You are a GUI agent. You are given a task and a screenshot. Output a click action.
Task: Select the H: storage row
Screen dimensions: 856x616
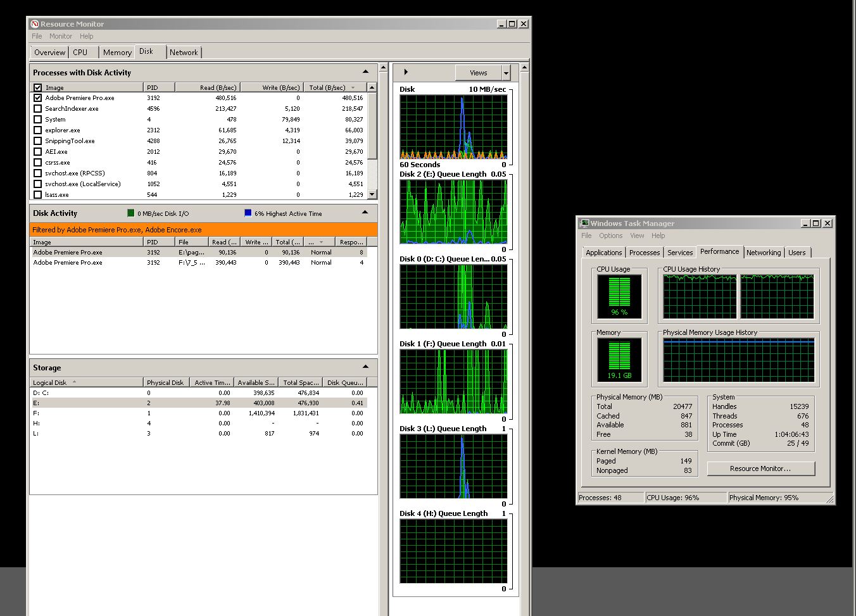(199, 423)
